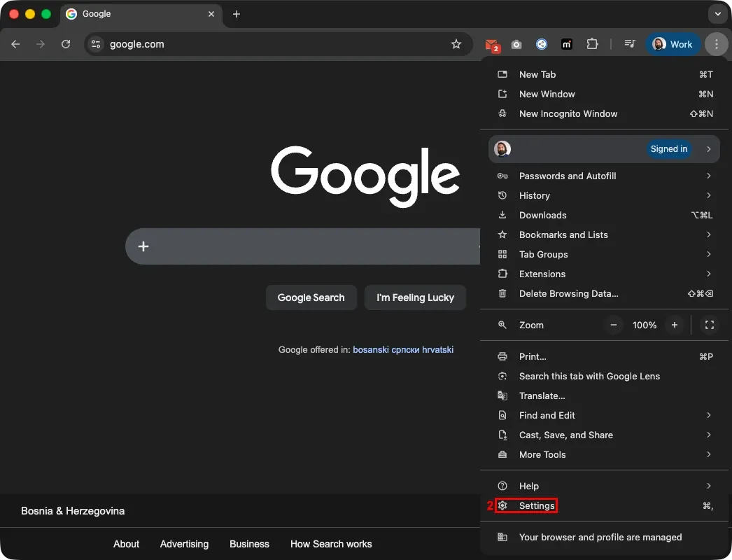Image resolution: width=732 pixels, height=560 pixels.
Task: Click the profile avatar in the menu
Action: (502, 149)
